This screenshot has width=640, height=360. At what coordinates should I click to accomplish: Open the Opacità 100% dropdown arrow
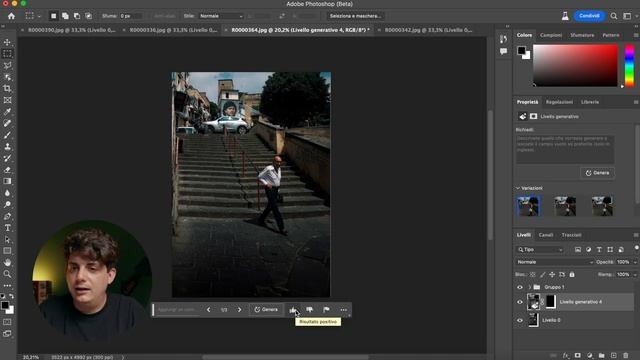tap(635, 262)
